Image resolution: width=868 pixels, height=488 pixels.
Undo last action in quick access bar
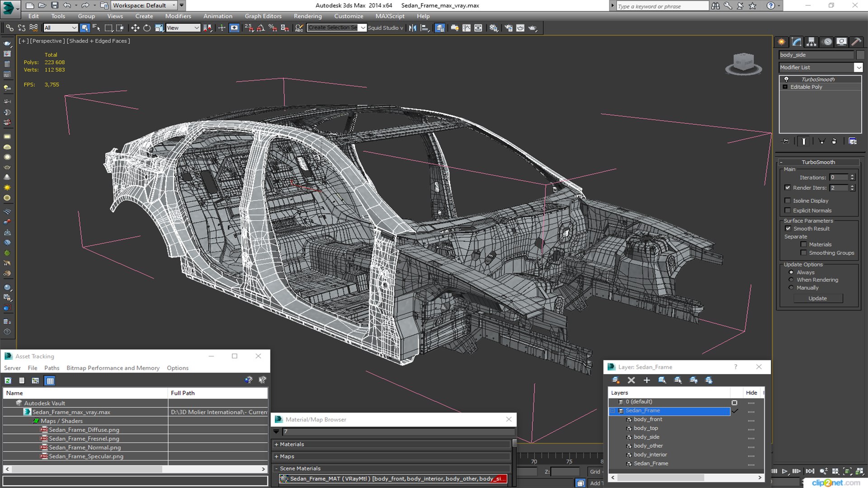(x=67, y=5)
